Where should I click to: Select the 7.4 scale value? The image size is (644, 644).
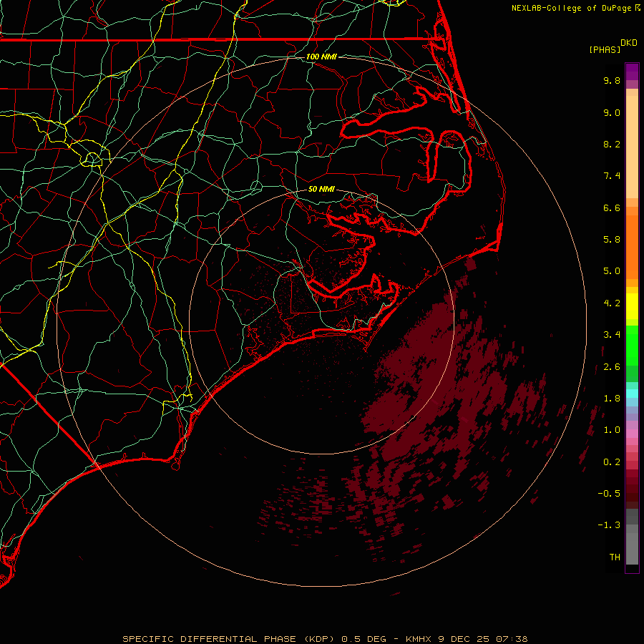[x=612, y=176]
